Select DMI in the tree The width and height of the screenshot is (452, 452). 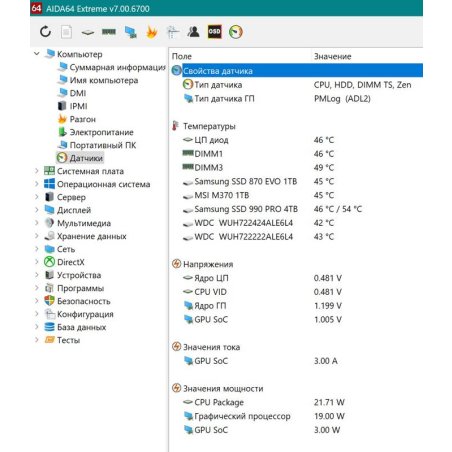(x=78, y=93)
